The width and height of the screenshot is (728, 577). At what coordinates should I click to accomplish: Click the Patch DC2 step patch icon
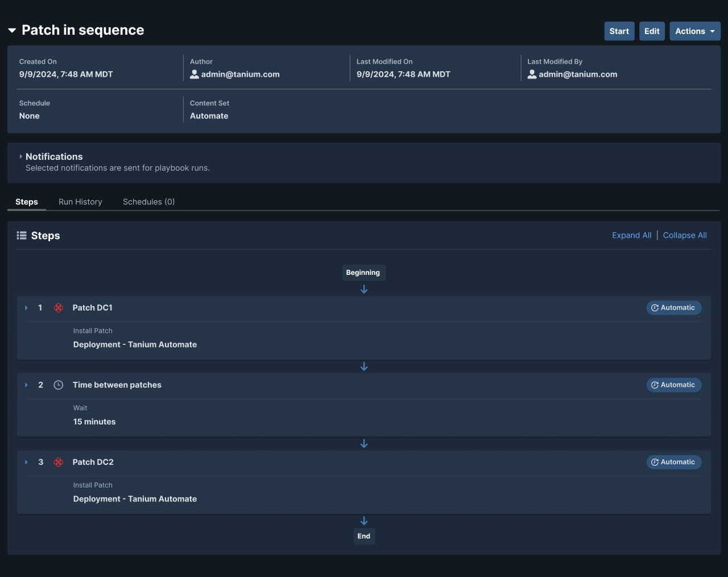tap(58, 462)
